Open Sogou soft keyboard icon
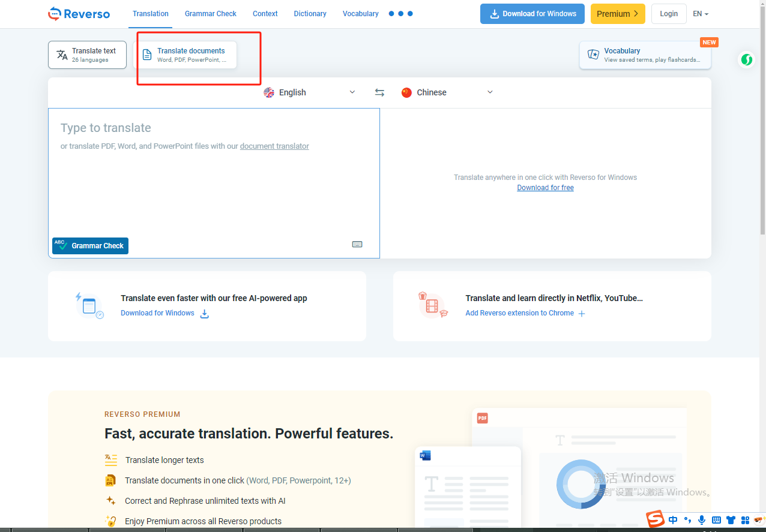The height and width of the screenshot is (532, 766). tap(716, 519)
